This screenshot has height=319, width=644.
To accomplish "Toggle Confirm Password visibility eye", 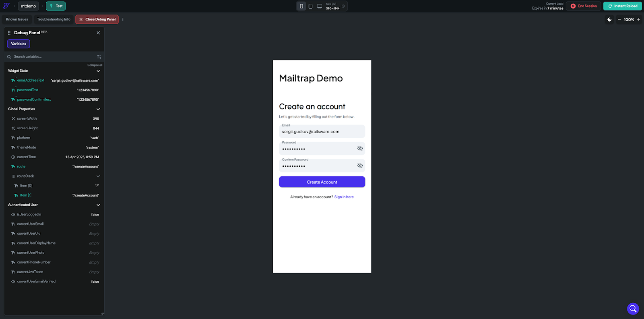I will click(x=360, y=166).
